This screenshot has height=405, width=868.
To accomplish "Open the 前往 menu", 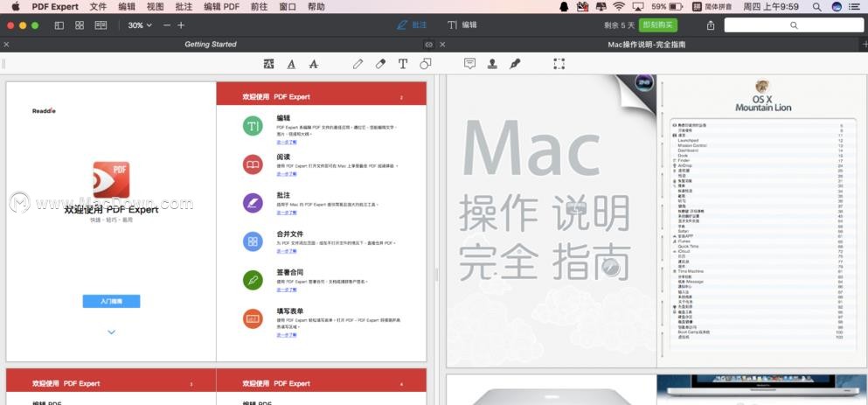I will coord(259,7).
